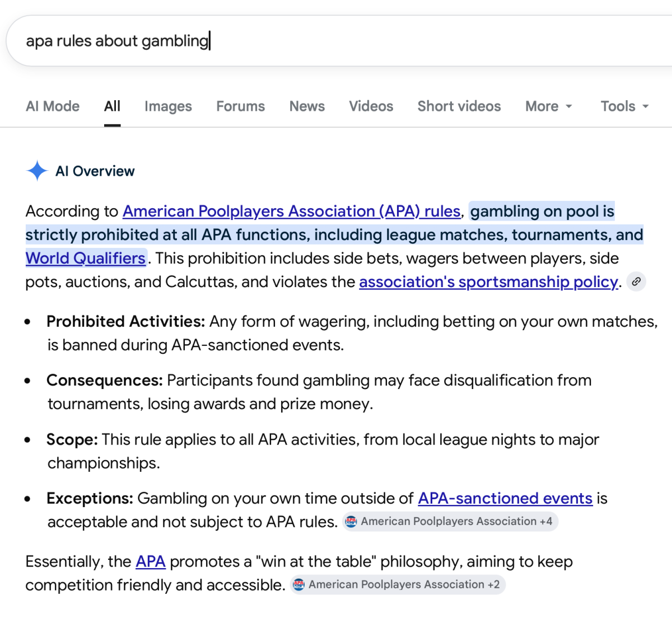The height and width of the screenshot is (623, 672).
Task: Open the American Poolplayers Association +4 source chip
Action: (450, 522)
